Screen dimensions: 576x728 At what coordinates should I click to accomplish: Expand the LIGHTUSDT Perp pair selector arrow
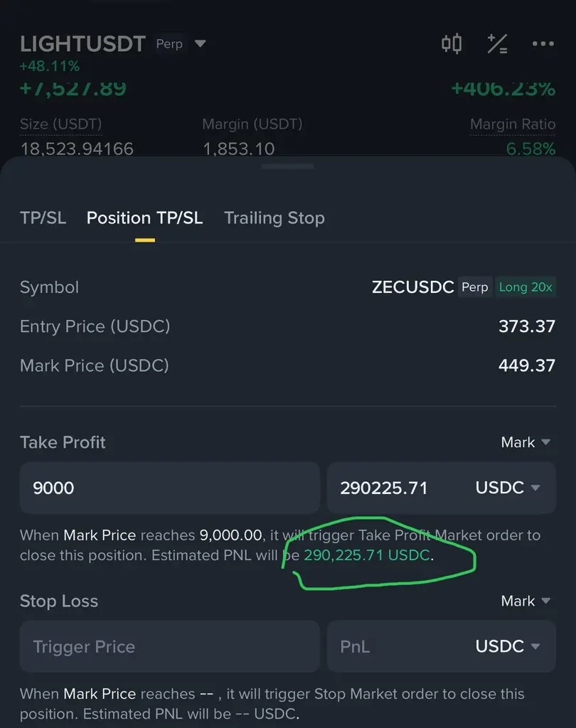pyautogui.click(x=201, y=43)
